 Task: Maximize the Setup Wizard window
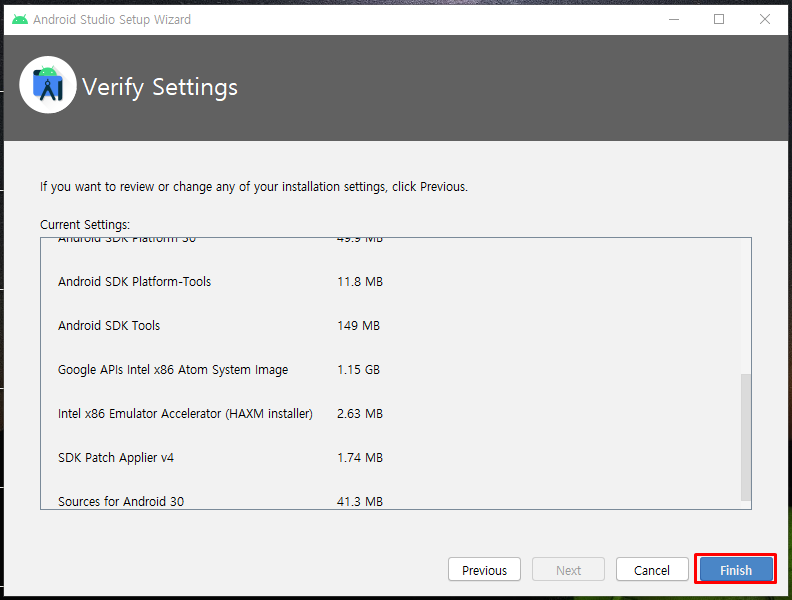click(719, 19)
